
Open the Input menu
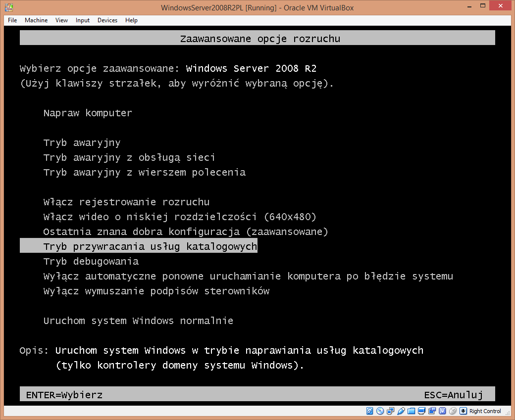pyautogui.click(x=82, y=20)
